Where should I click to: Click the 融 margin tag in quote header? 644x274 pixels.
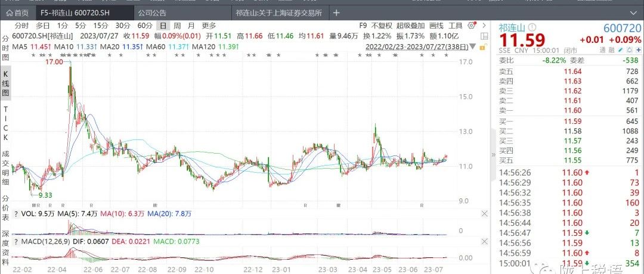pos(611,51)
